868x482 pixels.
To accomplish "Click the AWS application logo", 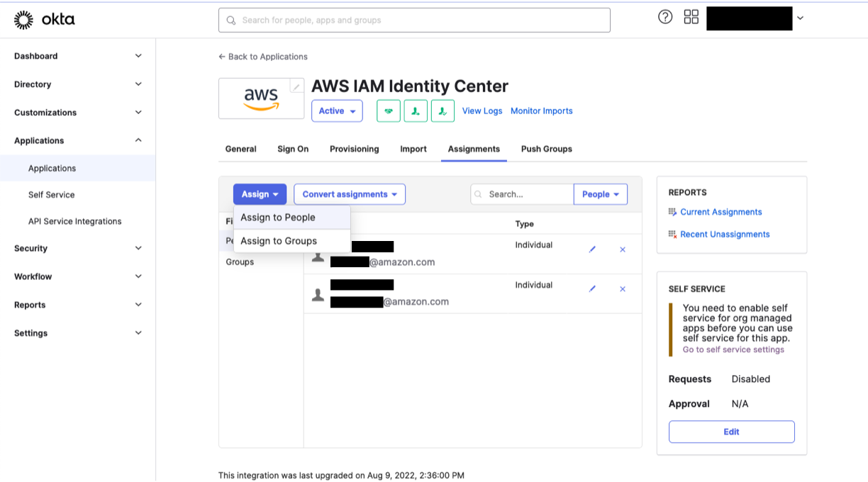I will click(261, 99).
